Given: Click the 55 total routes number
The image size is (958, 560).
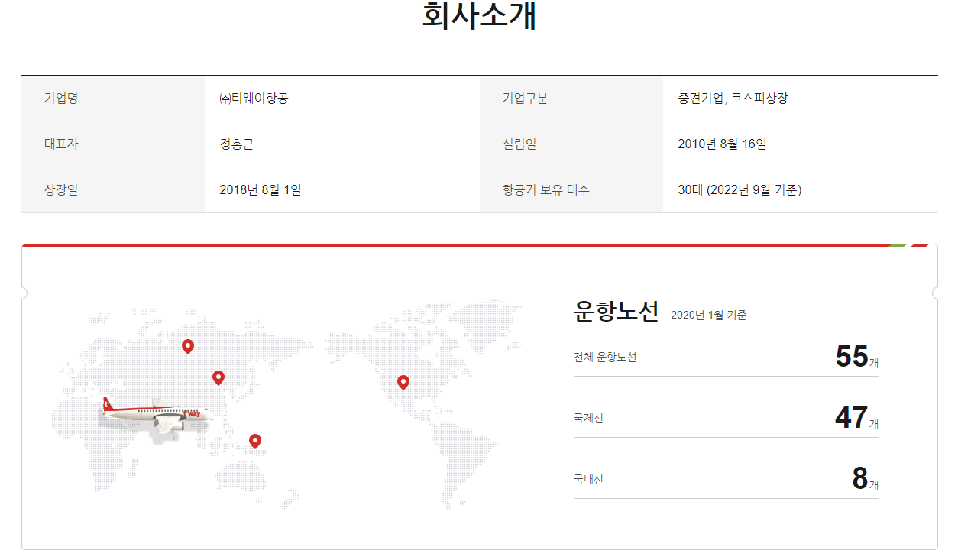Looking at the screenshot, I should pyautogui.click(x=852, y=356).
